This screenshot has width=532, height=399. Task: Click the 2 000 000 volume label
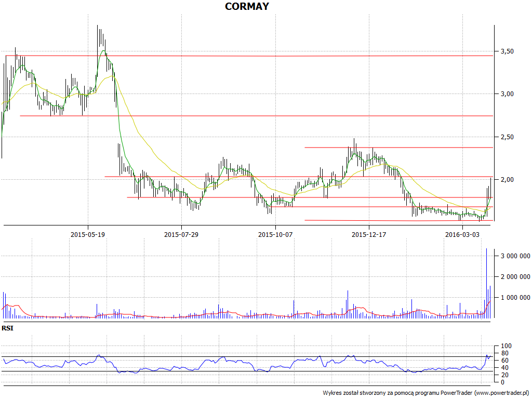(x=515, y=277)
